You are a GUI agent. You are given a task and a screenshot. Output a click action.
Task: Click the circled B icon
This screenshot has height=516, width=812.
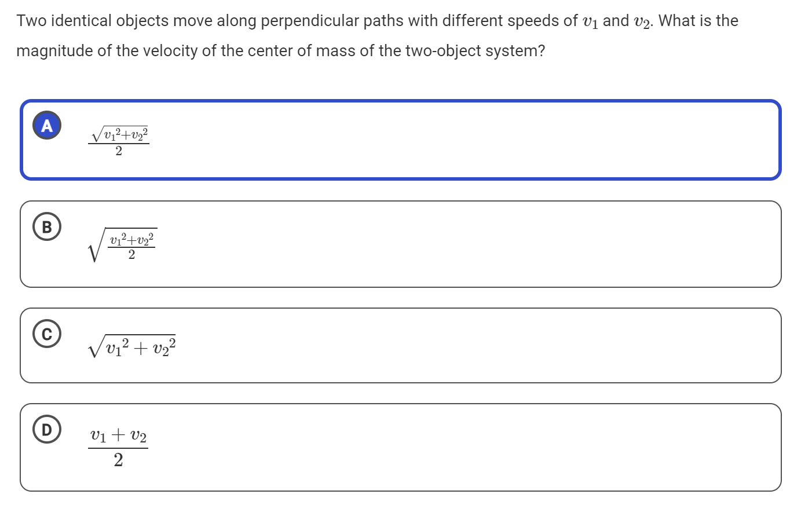coord(47,227)
